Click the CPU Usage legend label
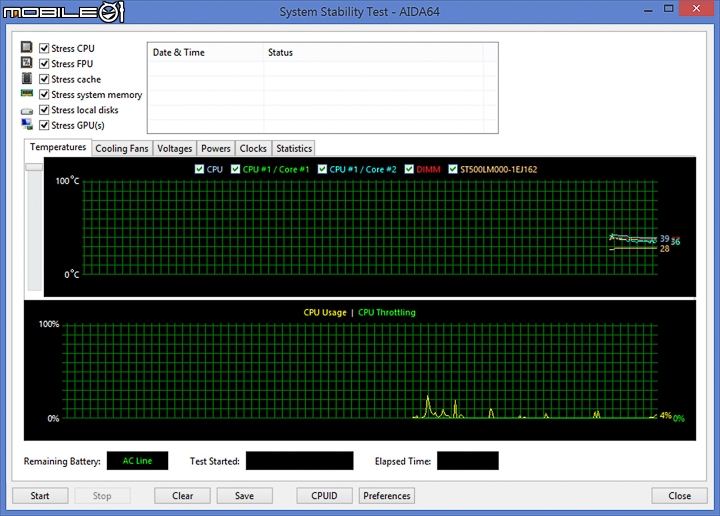The height and width of the screenshot is (516, 720). point(325,313)
